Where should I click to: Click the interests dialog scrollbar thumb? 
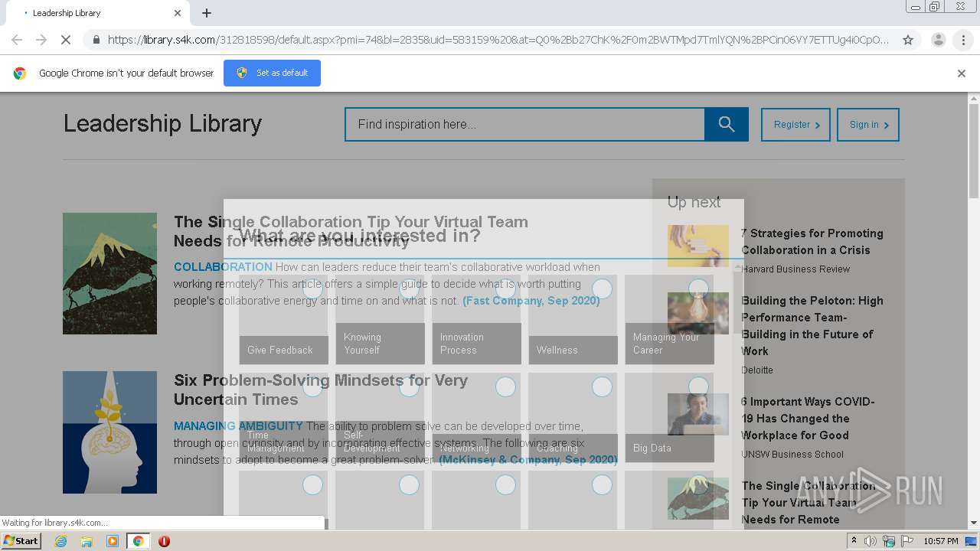coord(738,302)
